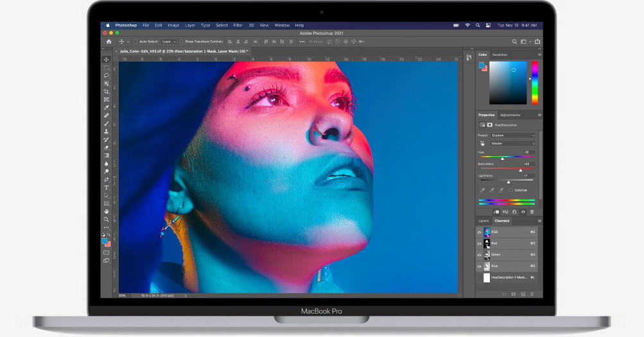Select the Brush tool
Image resolution: width=644 pixels, height=337 pixels.
pyautogui.click(x=107, y=123)
